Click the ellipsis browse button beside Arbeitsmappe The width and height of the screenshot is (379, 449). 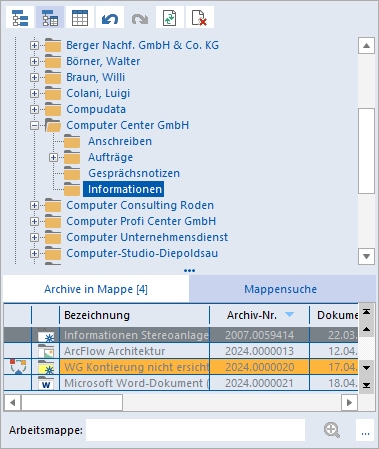(365, 430)
